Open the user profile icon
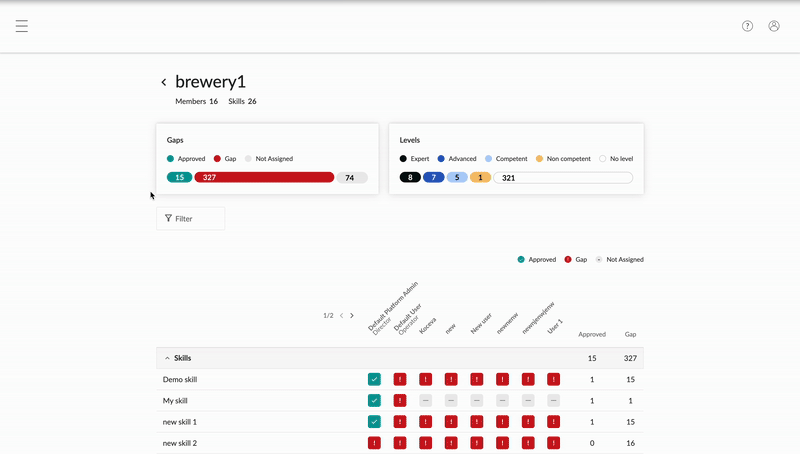The height and width of the screenshot is (454, 800). tap(774, 26)
